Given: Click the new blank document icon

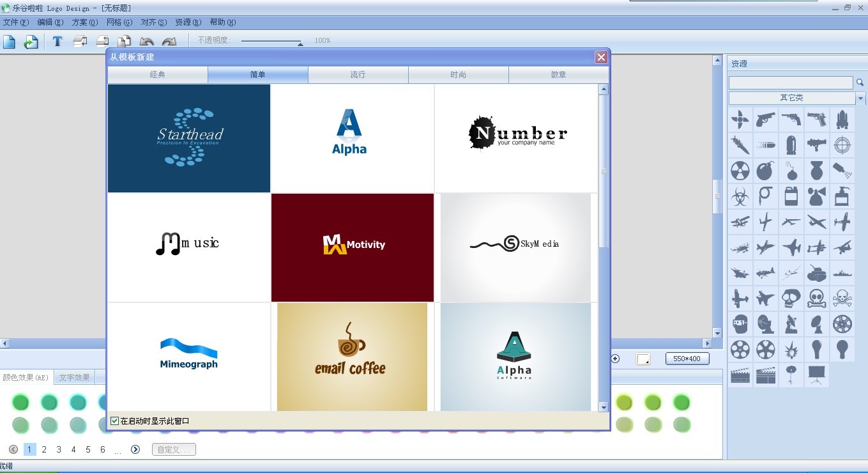Looking at the screenshot, I should click(x=9, y=42).
